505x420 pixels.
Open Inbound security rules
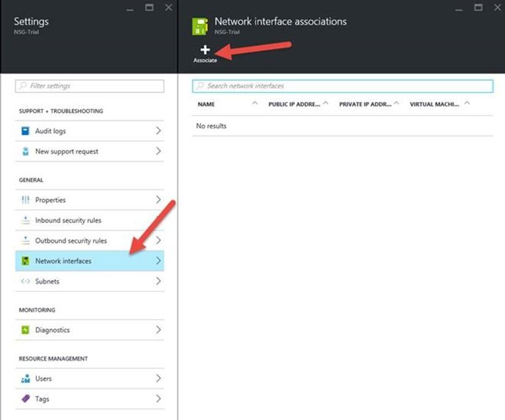tap(89, 220)
